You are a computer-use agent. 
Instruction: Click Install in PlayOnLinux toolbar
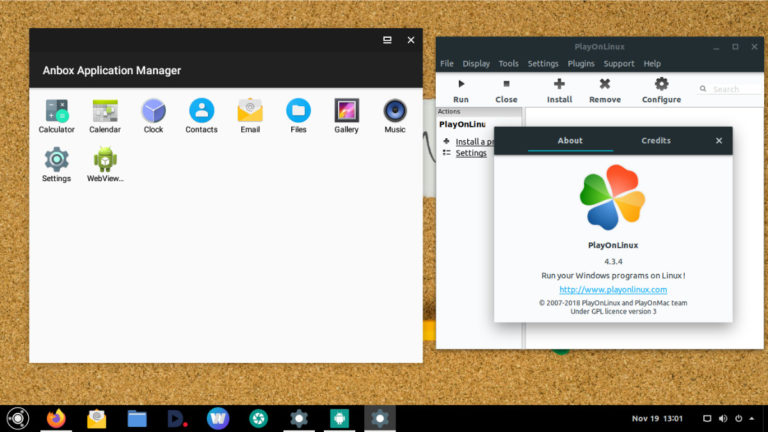point(559,91)
